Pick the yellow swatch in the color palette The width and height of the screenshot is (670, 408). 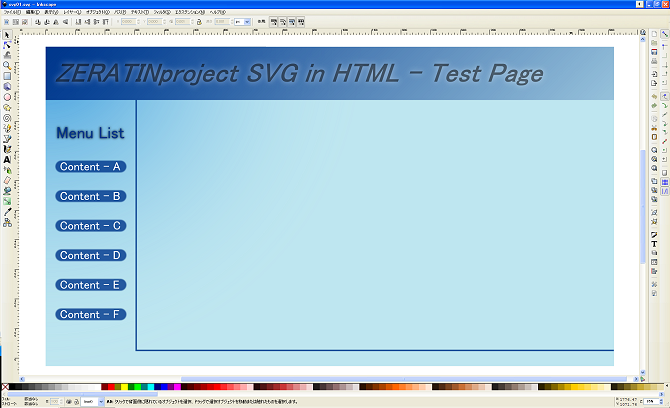(x=124, y=387)
